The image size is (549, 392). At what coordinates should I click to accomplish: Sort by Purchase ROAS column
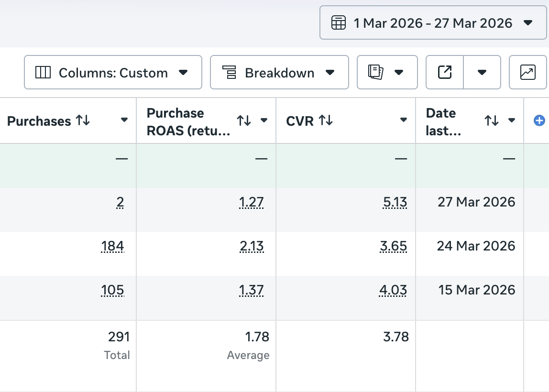(244, 121)
